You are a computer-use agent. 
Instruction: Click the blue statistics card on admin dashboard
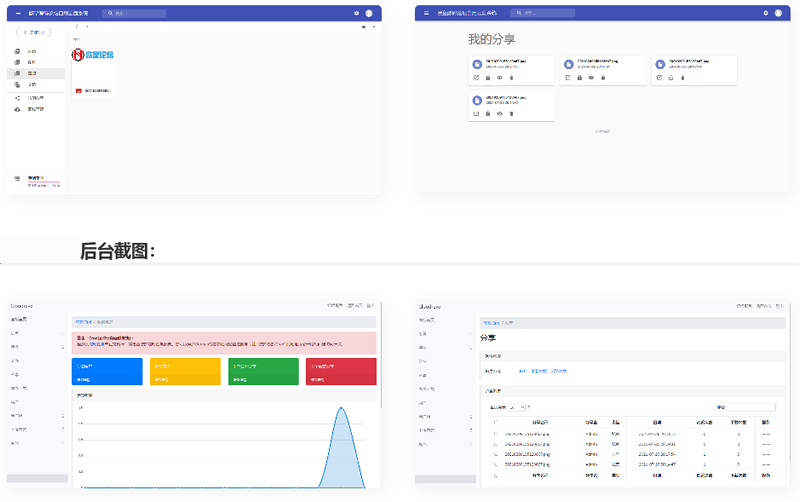coord(107,371)
